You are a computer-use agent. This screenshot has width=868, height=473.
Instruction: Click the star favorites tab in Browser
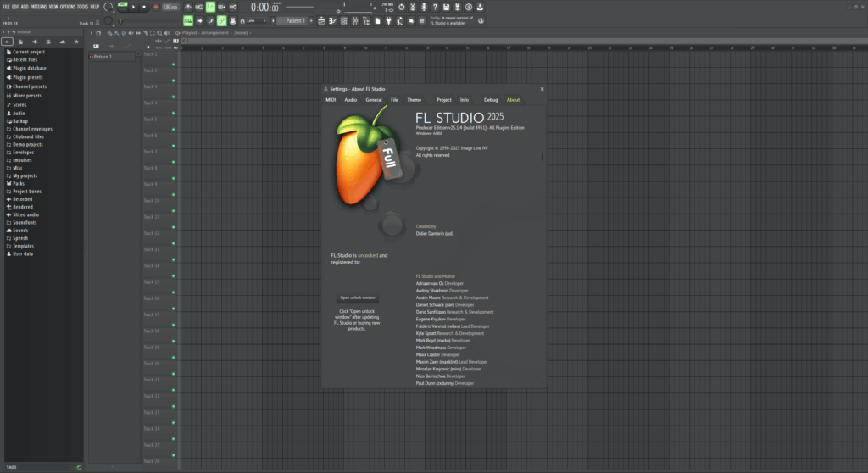pyautogui.click(x=76, y=42)
